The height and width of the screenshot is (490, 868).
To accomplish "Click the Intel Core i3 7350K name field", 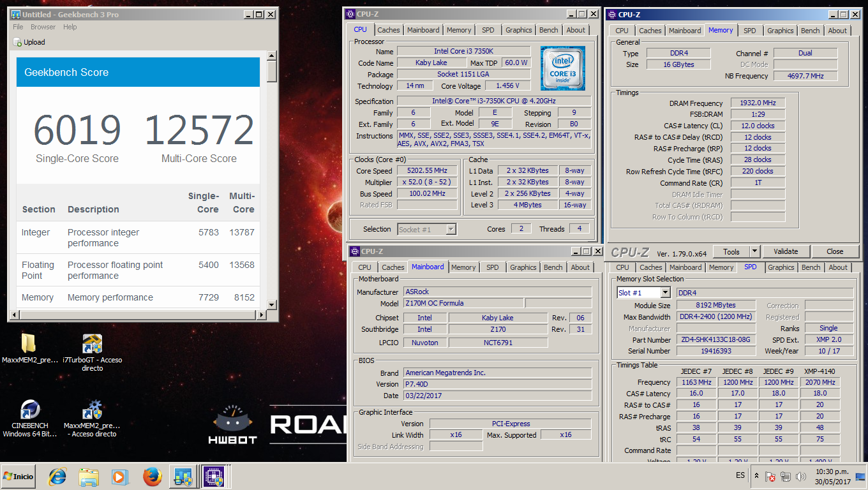I will tap(464, 51).
